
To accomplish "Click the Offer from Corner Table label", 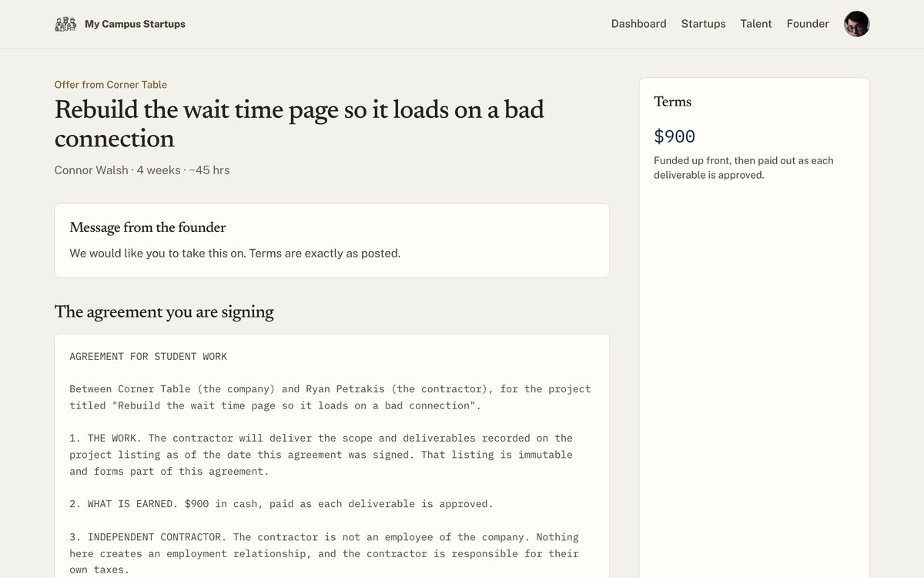I will [x=111, y=85].
